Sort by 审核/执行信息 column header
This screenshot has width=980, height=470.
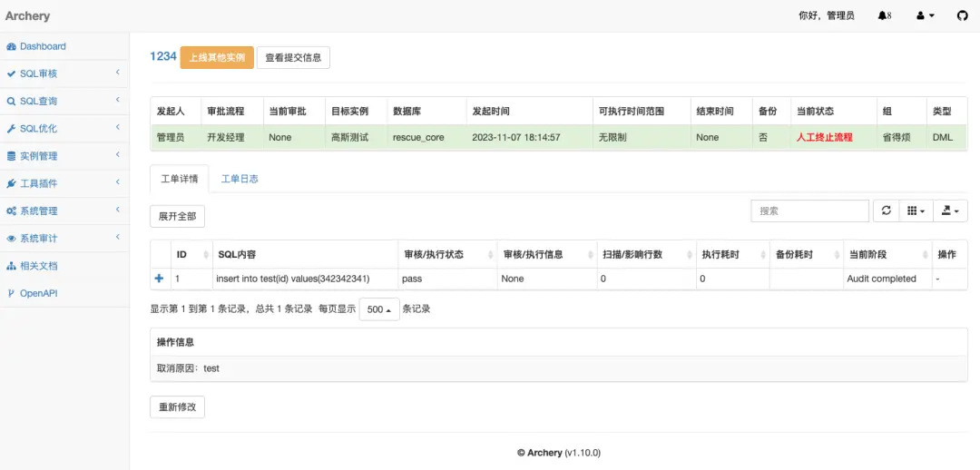tap(547, 254)
